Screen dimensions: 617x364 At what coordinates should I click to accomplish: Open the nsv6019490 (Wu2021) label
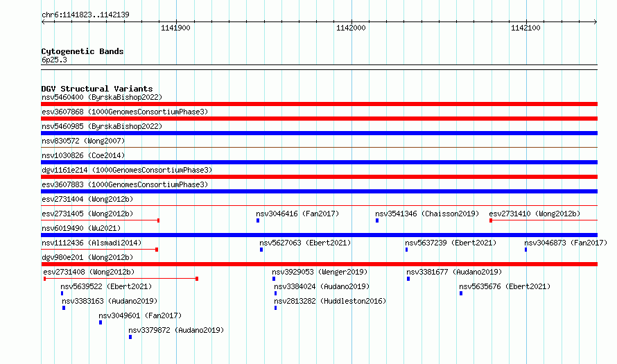[81, 228]
